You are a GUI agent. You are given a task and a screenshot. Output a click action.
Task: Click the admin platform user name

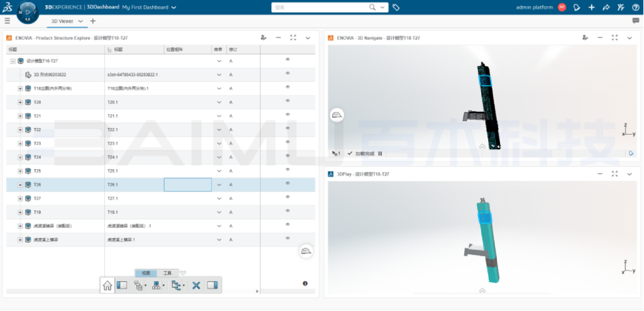(535, 8)
